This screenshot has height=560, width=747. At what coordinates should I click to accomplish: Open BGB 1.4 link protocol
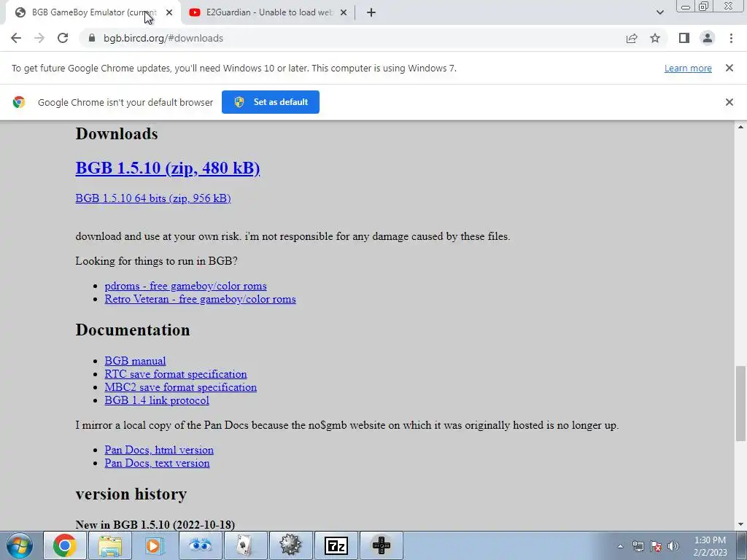pos(157,400)
